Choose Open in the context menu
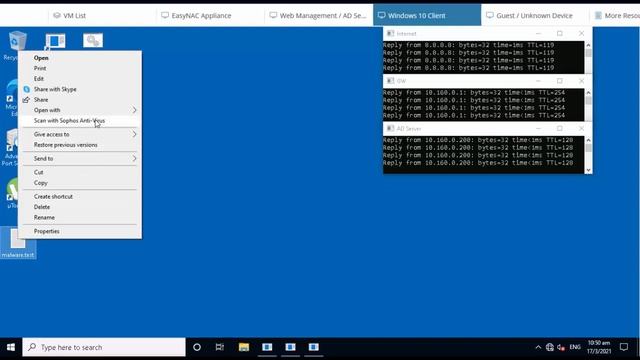This screenshot has height=360, width=640. pos(80,58)
